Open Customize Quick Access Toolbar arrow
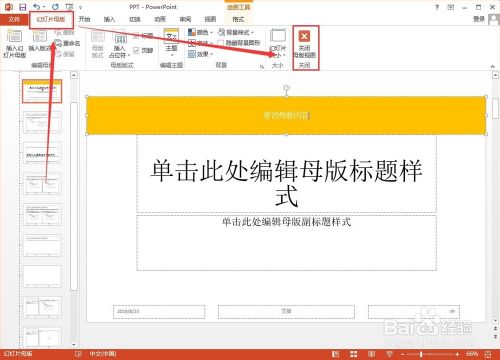This screenshot has height=360, width=500. click(x=80, y=7)
